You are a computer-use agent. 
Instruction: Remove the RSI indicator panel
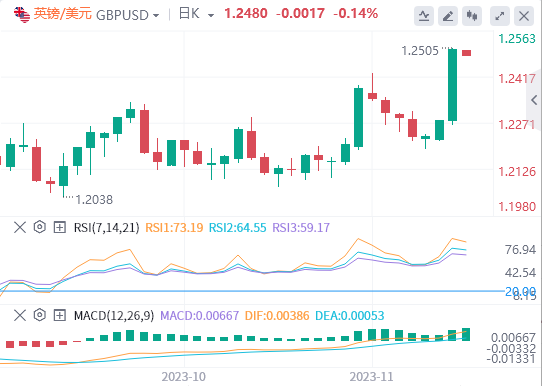click(20, 227)
